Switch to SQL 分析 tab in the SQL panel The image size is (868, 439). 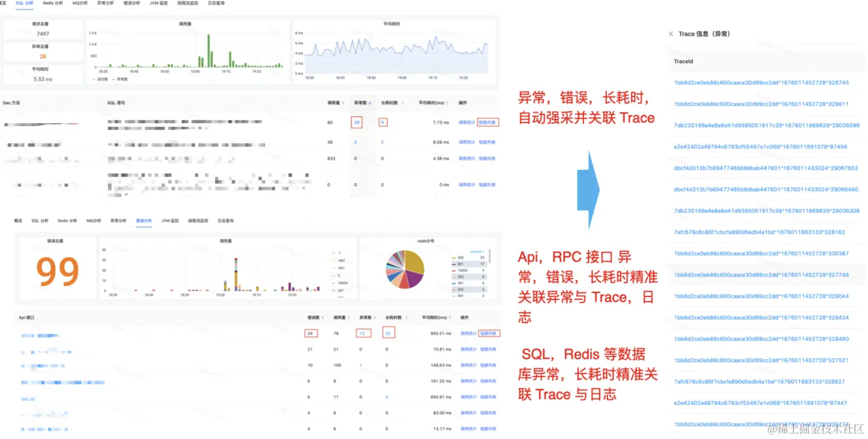25,3
